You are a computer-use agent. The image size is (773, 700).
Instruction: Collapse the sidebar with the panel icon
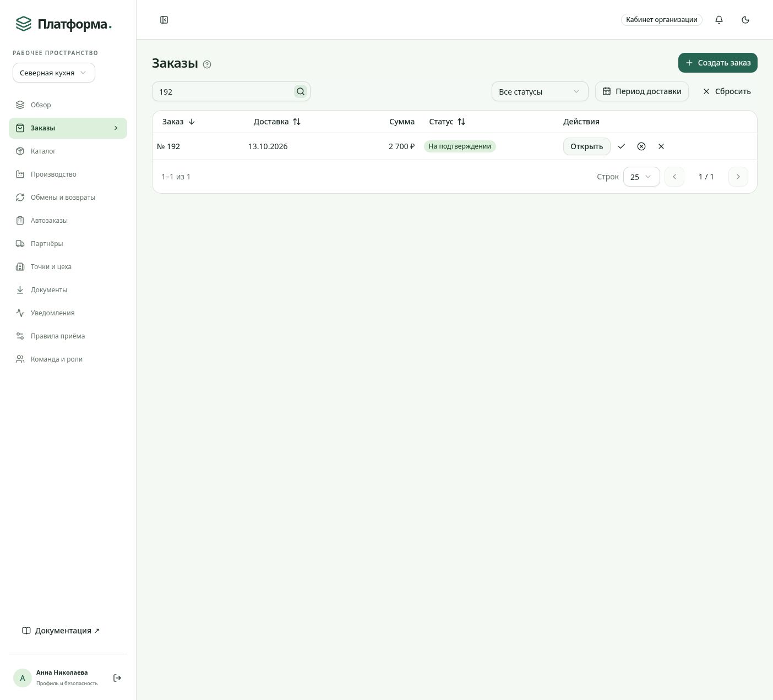[164, 20]
